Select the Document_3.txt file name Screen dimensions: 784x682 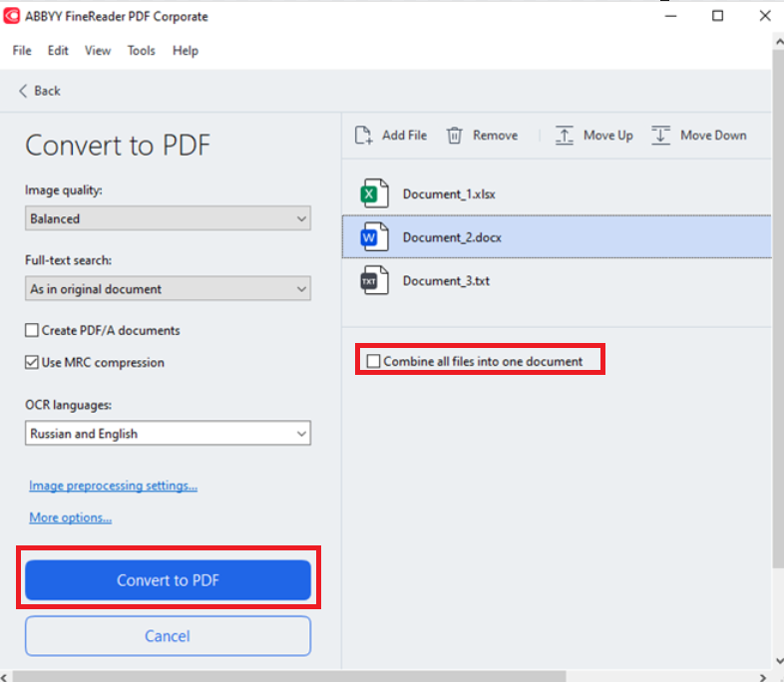pyautogui.click(x=446, y=281)
